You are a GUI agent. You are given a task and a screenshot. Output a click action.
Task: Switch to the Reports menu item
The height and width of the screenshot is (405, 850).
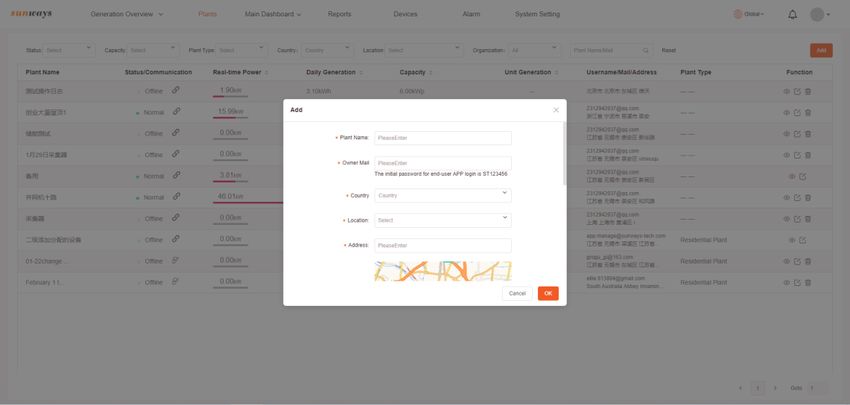[x=339, y=15]
